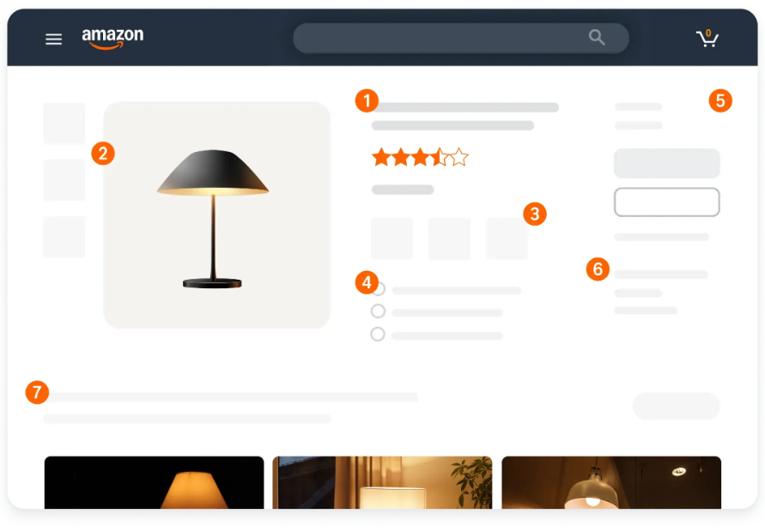Screen dimensions: 765x532
Task: Open the hamburger menu icon
Action: click(54, 39)
